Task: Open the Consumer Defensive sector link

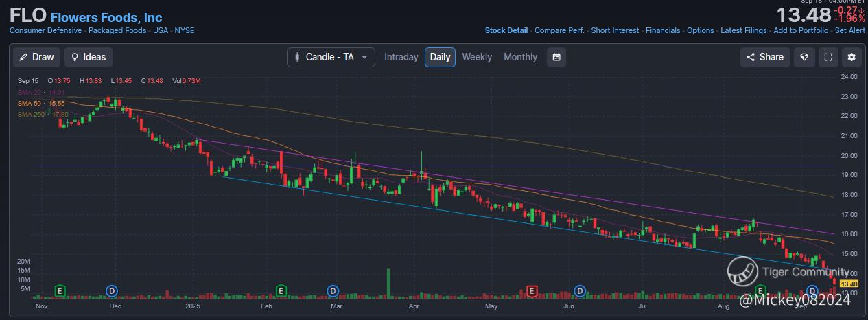Action: (46, 30)
